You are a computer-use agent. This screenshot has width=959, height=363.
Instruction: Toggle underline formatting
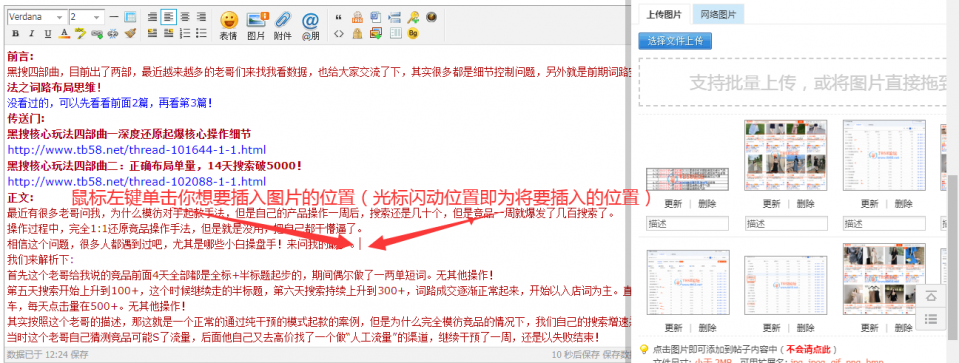(48, 33)
